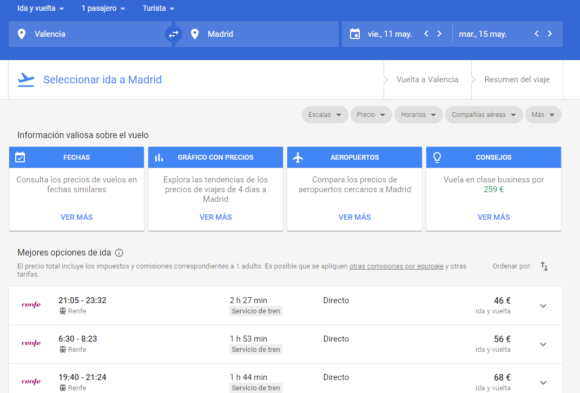Go to previous departure day arrow

[426, 34]
